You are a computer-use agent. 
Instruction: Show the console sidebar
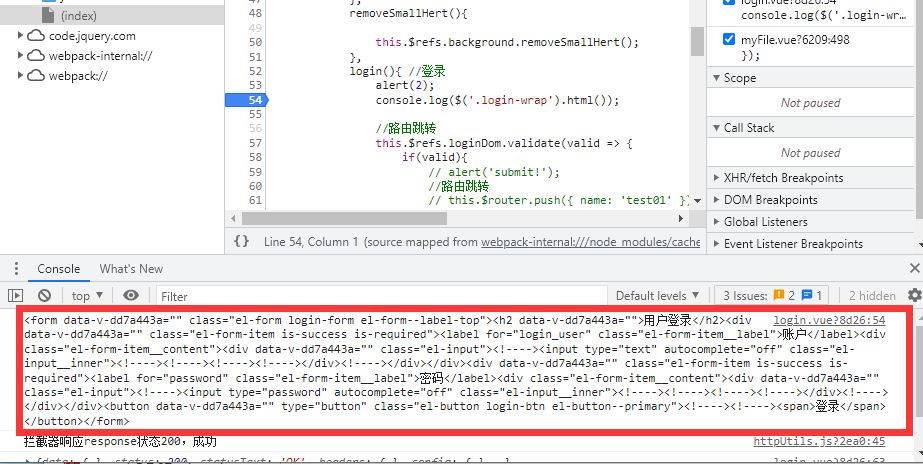tap(15, 296)
